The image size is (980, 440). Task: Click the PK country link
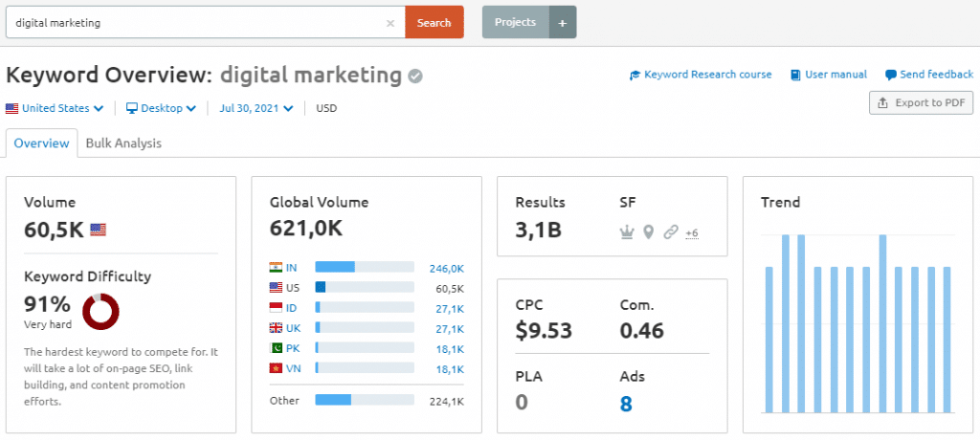coord(293,348)
